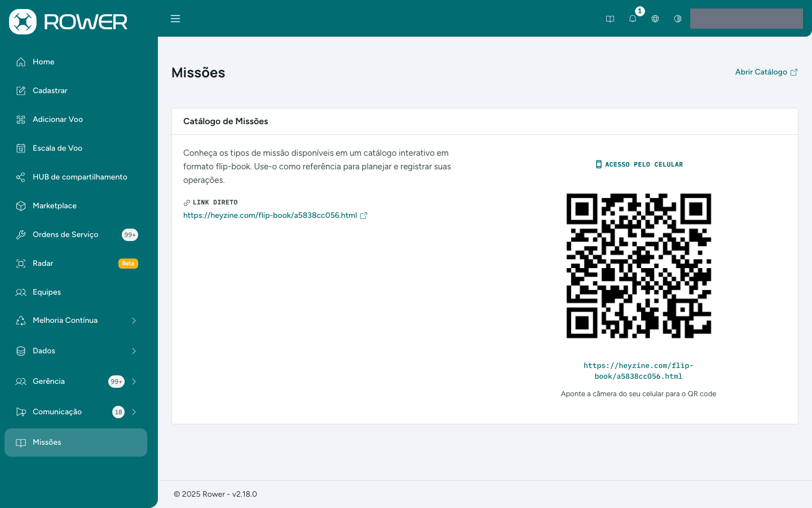Viewport: 812px width, 508px height.
Task: Navigate to Marketplace
Action: 76,205
